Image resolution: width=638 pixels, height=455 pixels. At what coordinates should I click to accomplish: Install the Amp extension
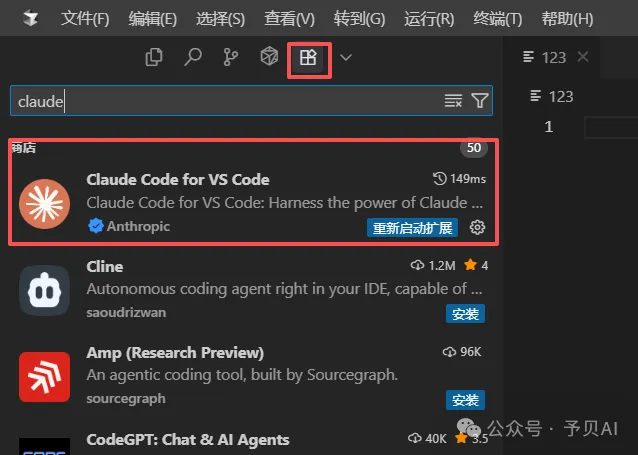coord(465,400)
